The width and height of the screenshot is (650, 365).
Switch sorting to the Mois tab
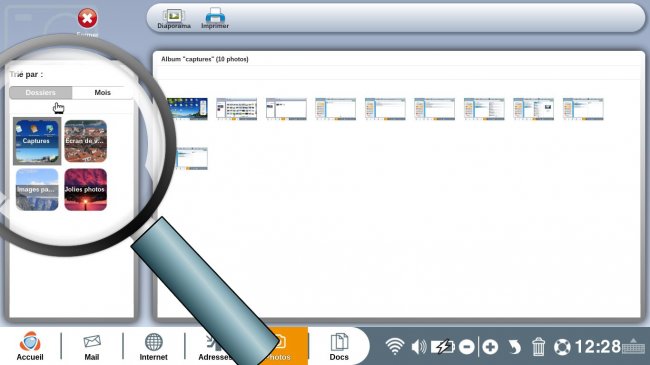tap(102, 92)
